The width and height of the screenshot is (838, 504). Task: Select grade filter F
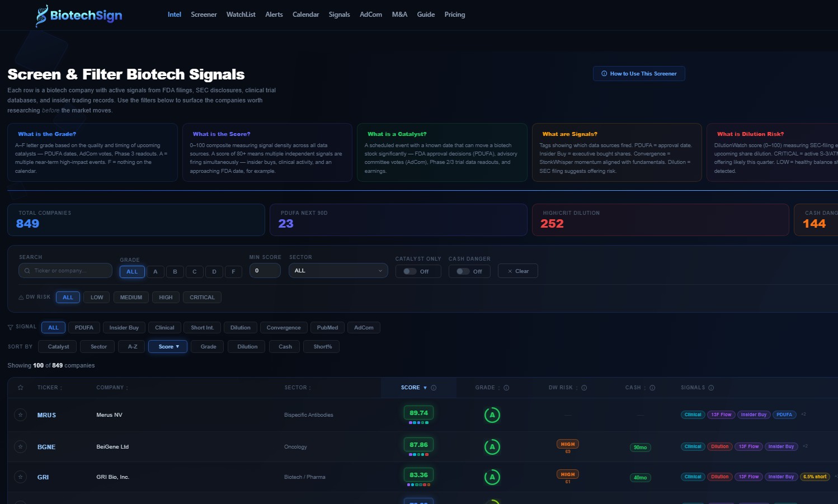(234, 272)
